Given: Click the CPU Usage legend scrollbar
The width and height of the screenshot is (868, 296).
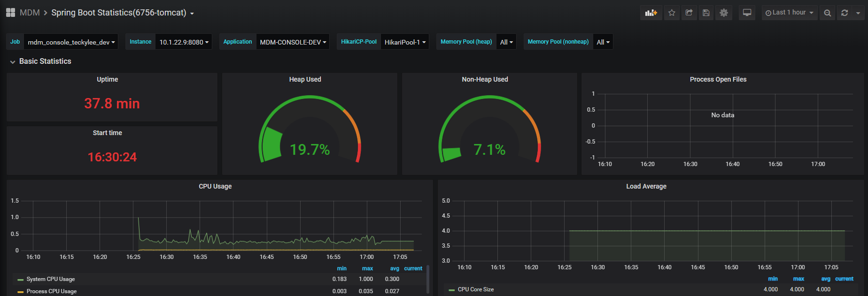Looking at the screenshot, I should [427, 280].
